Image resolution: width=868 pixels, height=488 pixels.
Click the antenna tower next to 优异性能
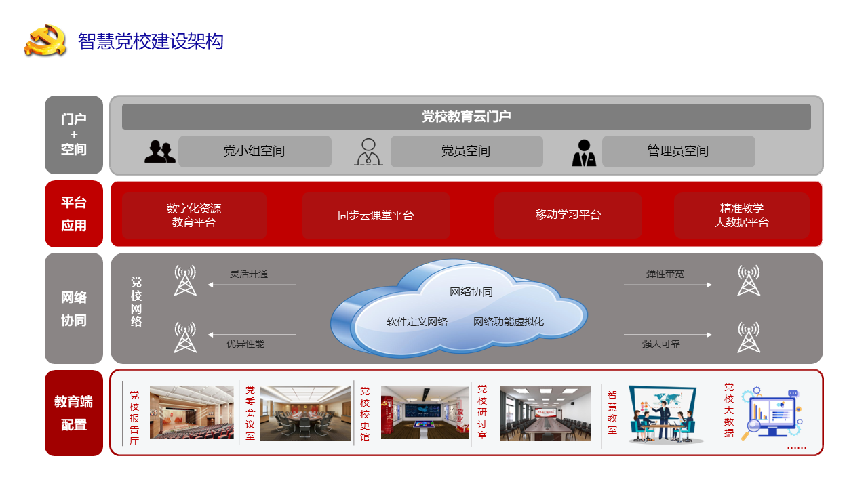(x=185, y=337)
